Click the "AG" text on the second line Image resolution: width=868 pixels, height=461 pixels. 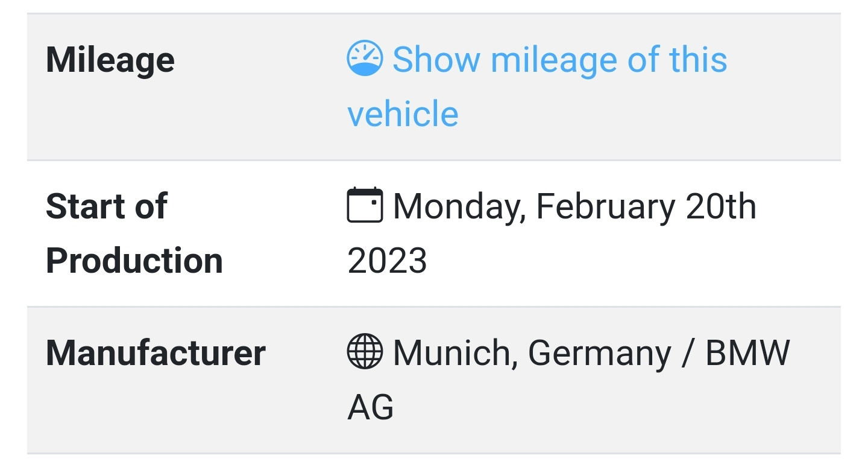(x=370, y=407)
